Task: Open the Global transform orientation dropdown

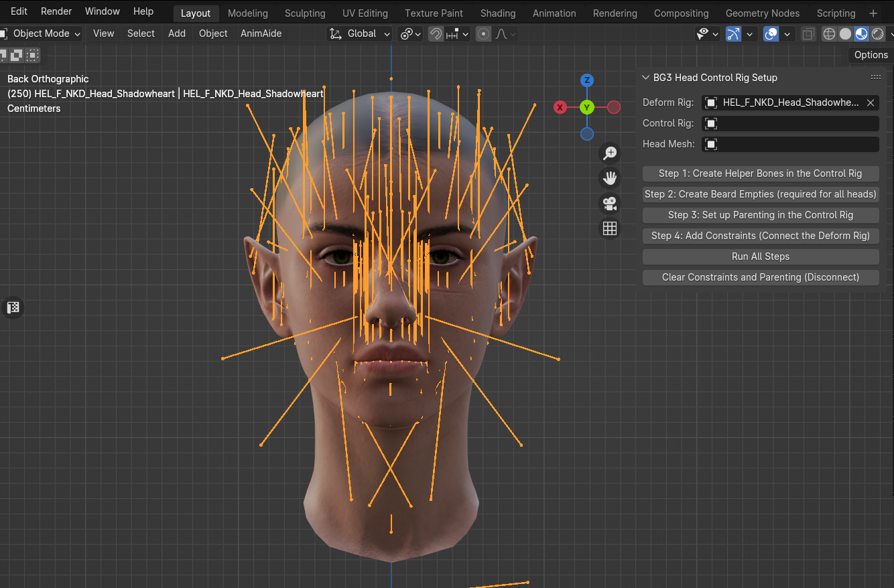Action: [x=360, y=33]
